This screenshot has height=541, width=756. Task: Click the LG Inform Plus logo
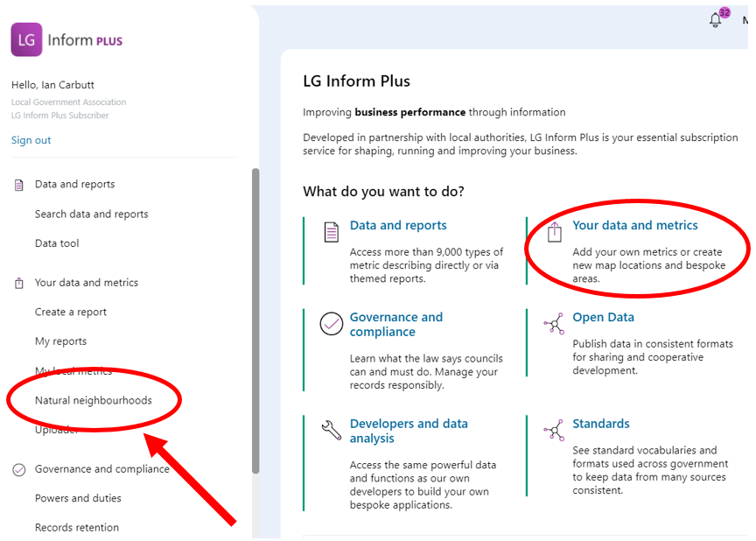coord(66,39)
